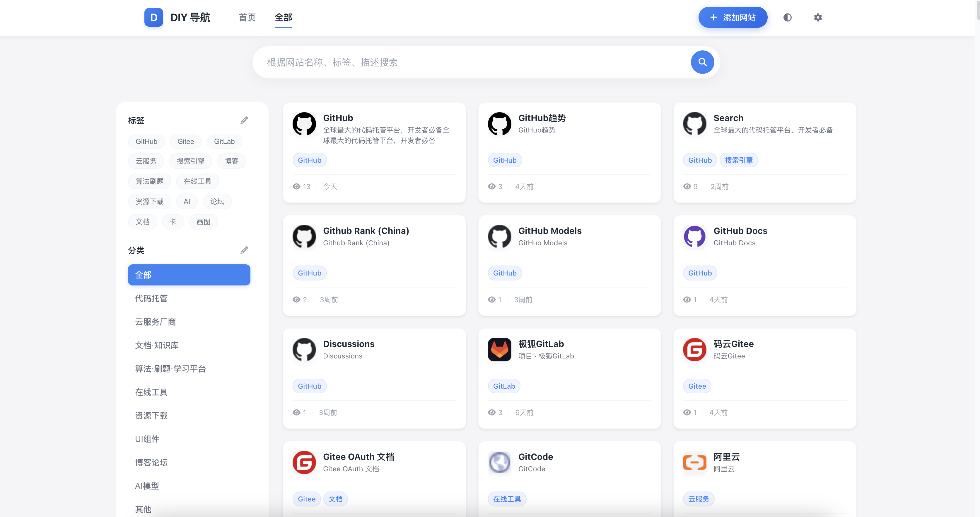Select the 资源下载 category in sidebar
This screenshot has height=517, width=980.
[x=189, y=415]
